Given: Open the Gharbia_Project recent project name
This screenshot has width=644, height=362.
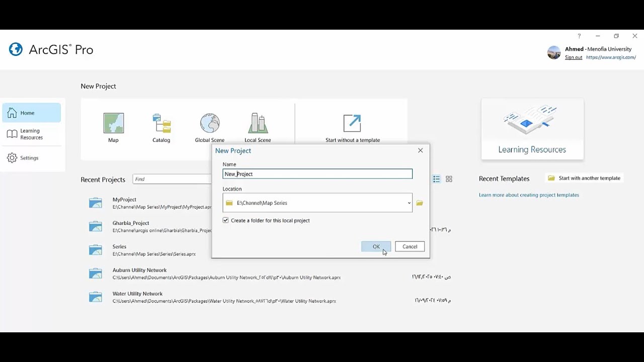Looking at the screenshot, I should 131,223.
